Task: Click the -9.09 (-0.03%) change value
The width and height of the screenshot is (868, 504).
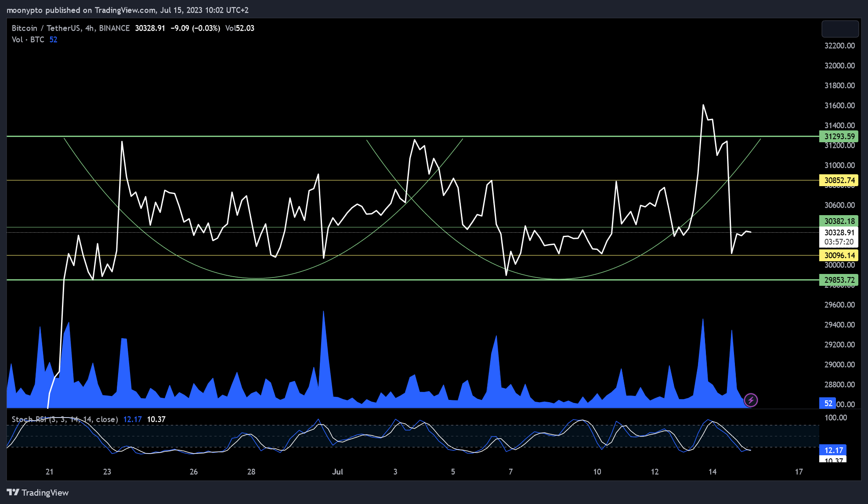Action: pyautogui.click(x=195, y=28)
